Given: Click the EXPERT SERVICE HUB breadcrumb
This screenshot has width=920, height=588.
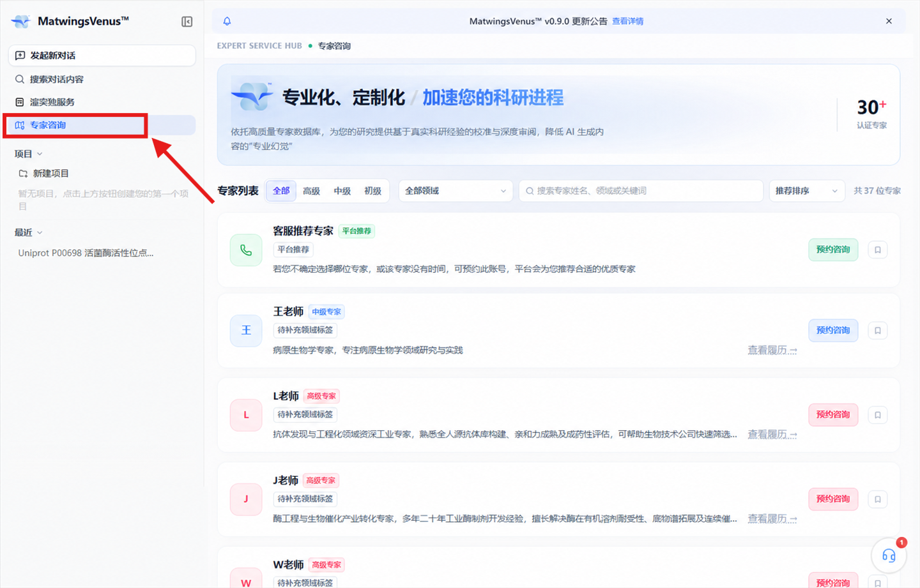Looking at the screenshot, I should pos(259,46).
